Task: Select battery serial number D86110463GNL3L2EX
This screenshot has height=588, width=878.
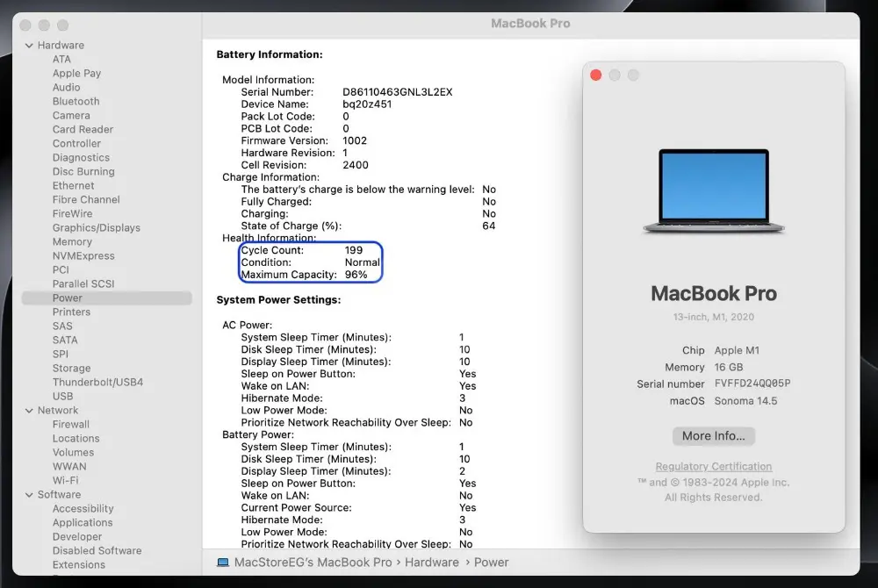Action: 398,92
